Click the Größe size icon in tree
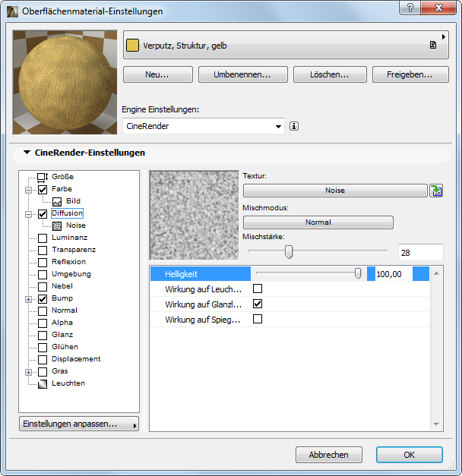 point(43,177)
